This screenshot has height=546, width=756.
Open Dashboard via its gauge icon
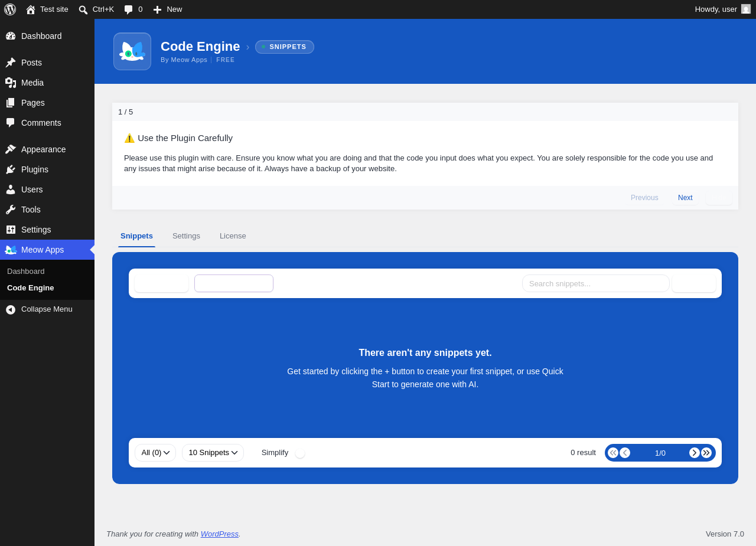click(11, 36)
